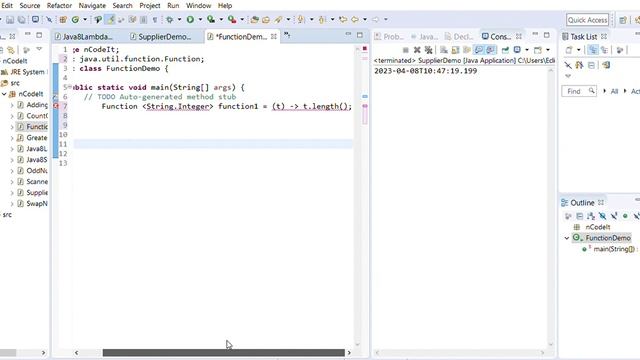Click the error marker on line 7
The width and height of the screenshot is (640, 360).
pos(56,106)
